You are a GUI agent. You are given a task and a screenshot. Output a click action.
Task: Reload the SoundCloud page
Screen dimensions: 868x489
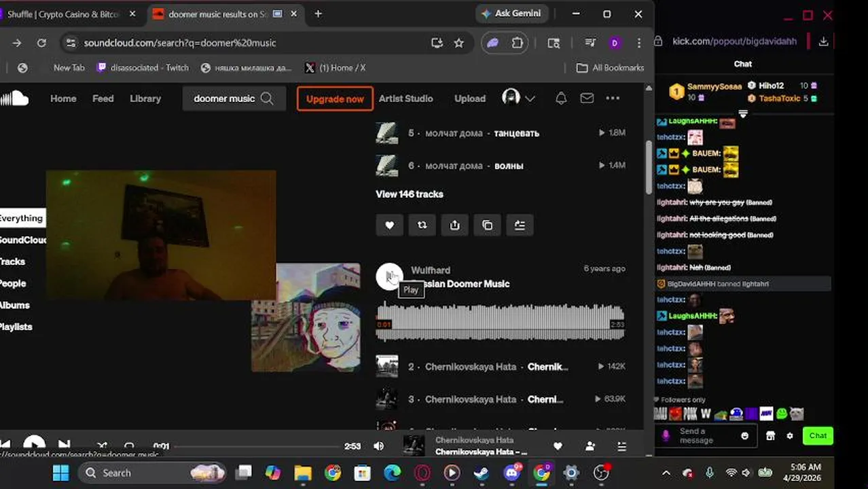point(41,43)
